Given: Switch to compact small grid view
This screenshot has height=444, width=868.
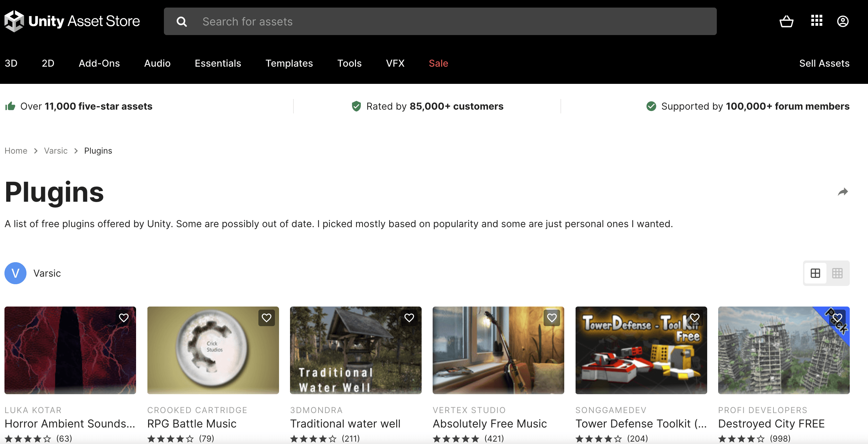Looking at the screenshot, I should 837,273.
